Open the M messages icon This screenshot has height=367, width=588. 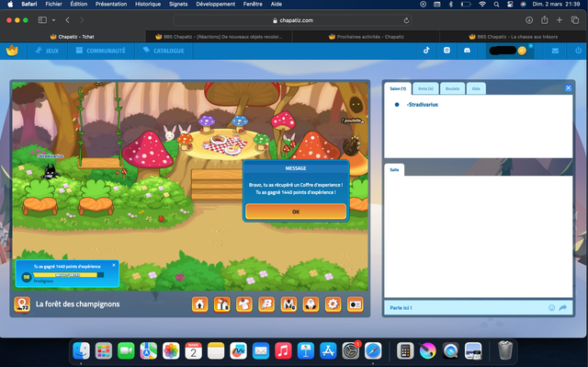tap(288, 304)
